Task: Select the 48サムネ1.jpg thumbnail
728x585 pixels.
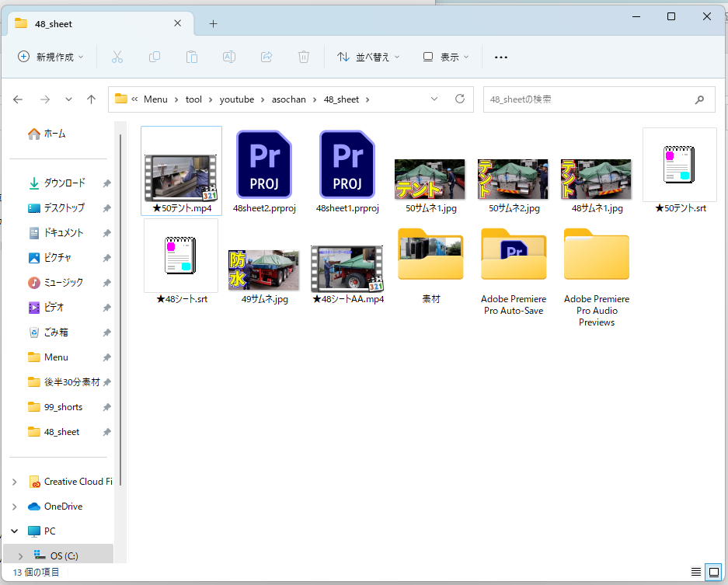Action: click(x=596, y=179)
